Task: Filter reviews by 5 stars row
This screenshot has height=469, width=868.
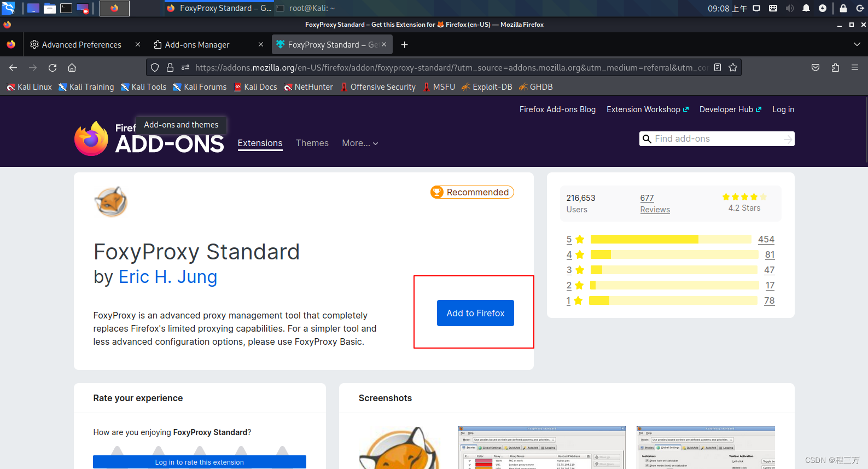Action: click(x=671, y=239)
